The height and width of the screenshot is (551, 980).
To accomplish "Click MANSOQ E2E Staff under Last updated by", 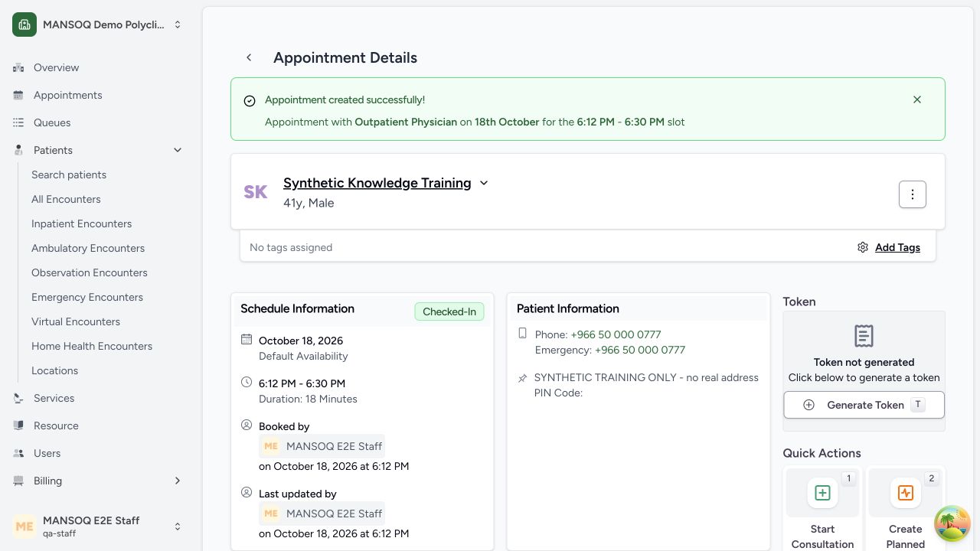I will pos(322,514).
